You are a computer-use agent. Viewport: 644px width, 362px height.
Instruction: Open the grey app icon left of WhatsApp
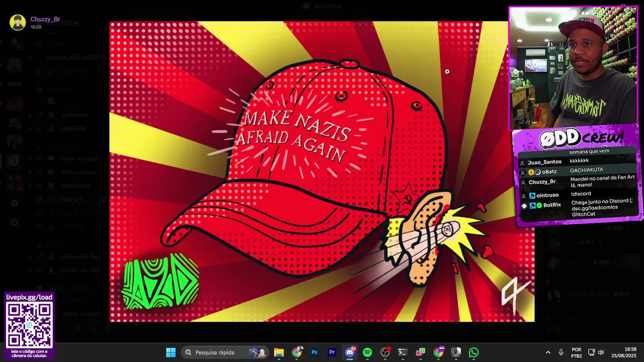point(456,352)
